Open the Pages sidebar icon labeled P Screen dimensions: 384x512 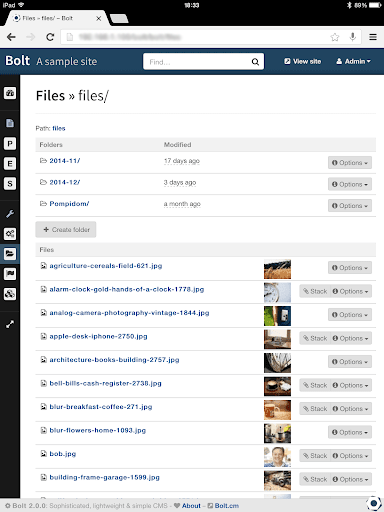point(10,144)
